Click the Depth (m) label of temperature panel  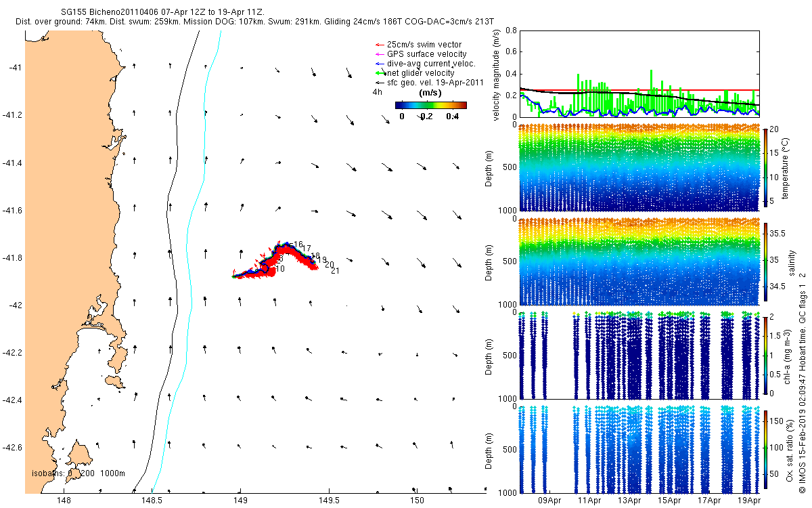[x=489, y=167]
